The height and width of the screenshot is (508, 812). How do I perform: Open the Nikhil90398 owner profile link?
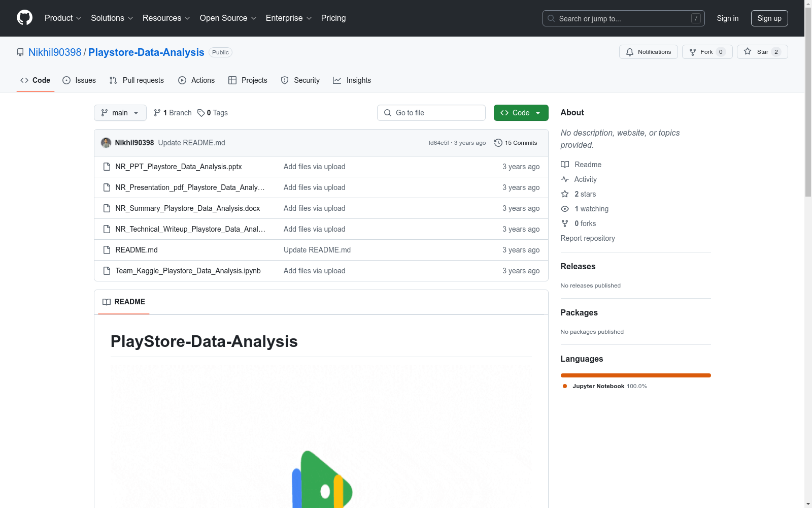[55, 52]
